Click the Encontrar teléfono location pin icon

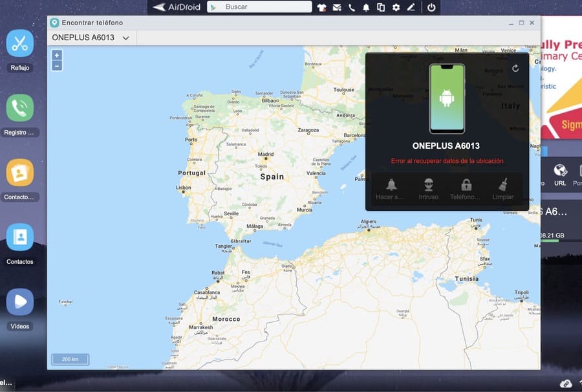(x=54, y=23)
